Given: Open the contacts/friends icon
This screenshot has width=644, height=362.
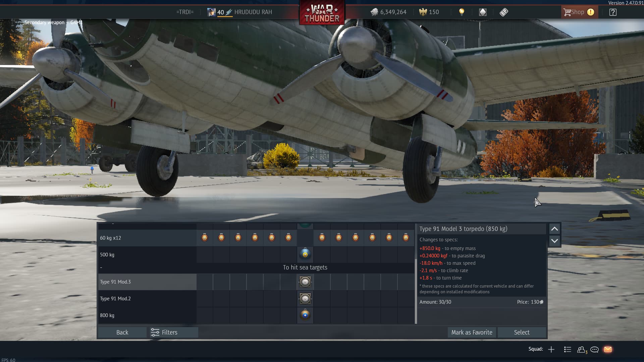Looking at the screenshot, I should [x=582, y=350].
